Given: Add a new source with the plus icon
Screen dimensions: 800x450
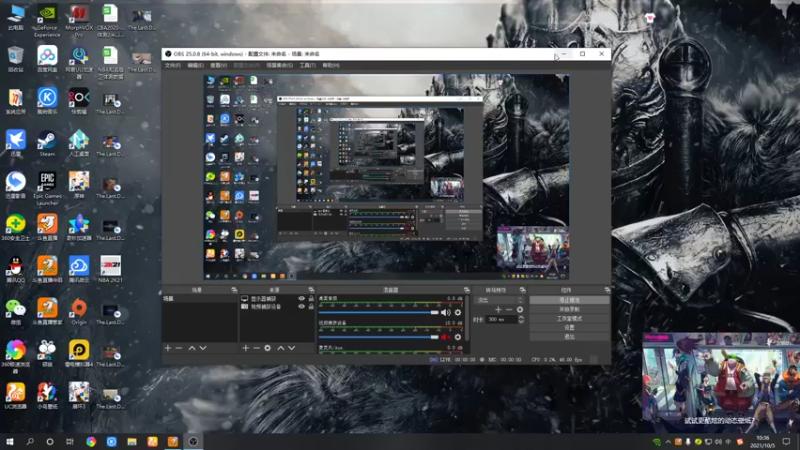Looking at the screenshot, I should tap(245, 348).
